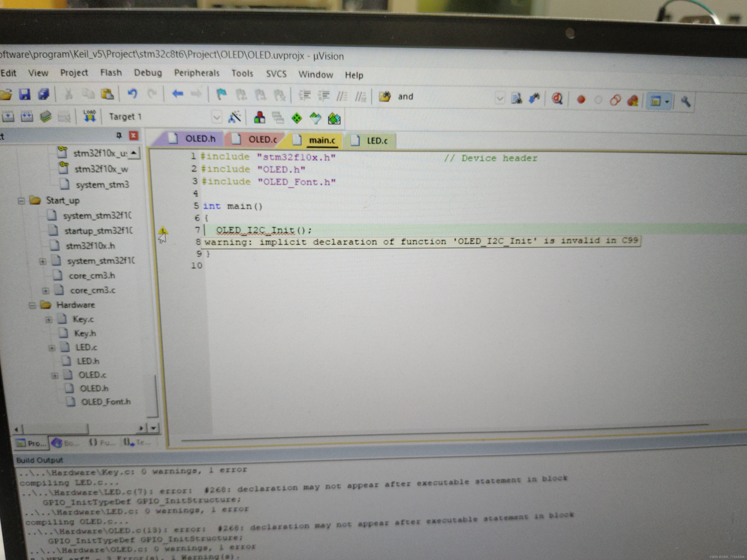Navigate backwards with the blue arrow

[177, 94]
